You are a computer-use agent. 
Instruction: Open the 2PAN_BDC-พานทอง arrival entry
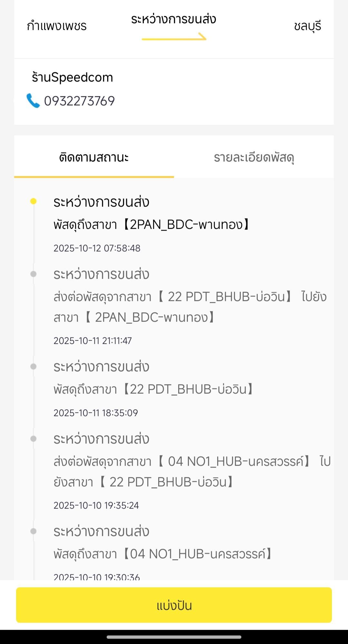click(x=151, y=224)
